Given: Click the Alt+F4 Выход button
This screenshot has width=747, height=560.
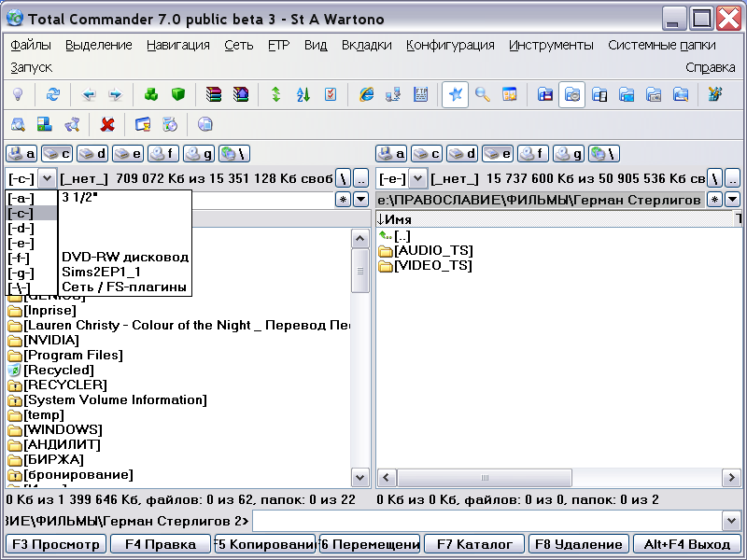Looking at the screenshot, I should pos(687,544).
